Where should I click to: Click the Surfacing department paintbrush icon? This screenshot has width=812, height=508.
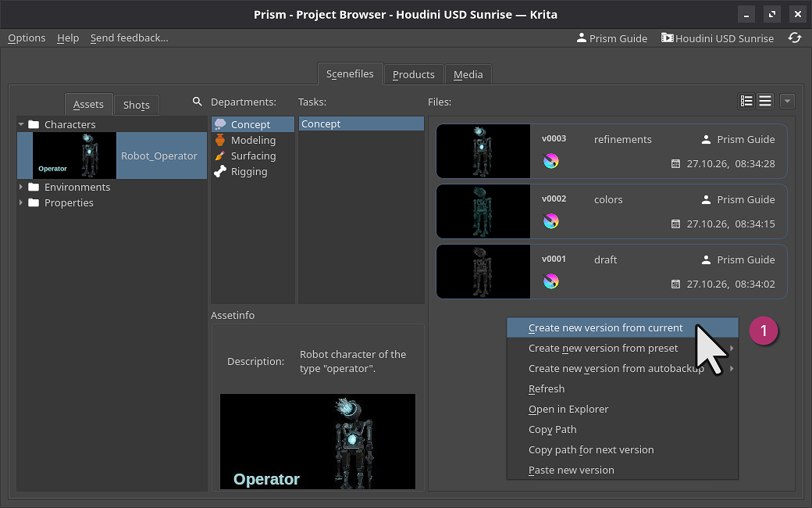tap(220, 156)
